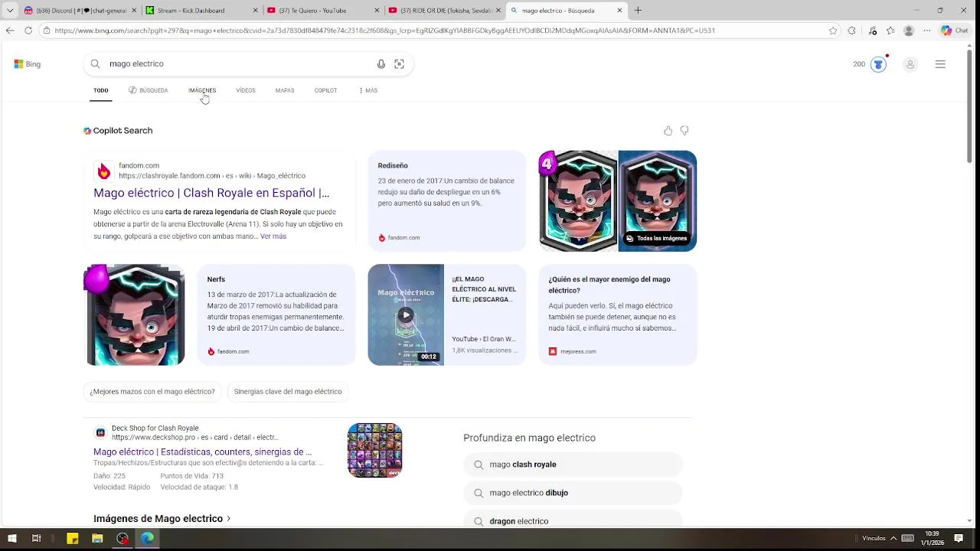Open the Bing hamburger menu

tap(940, 64)
